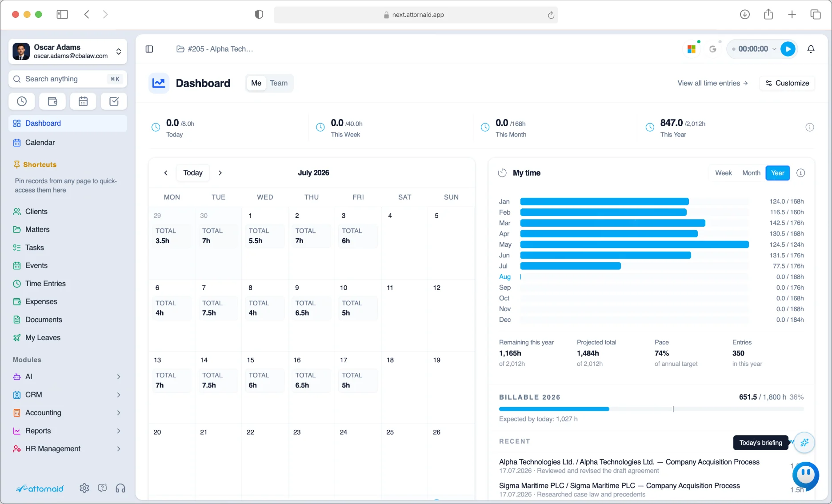The image size is (832, 504).
Task: Toggle Safari sidebar button
Action: click(x=62, y=15)
